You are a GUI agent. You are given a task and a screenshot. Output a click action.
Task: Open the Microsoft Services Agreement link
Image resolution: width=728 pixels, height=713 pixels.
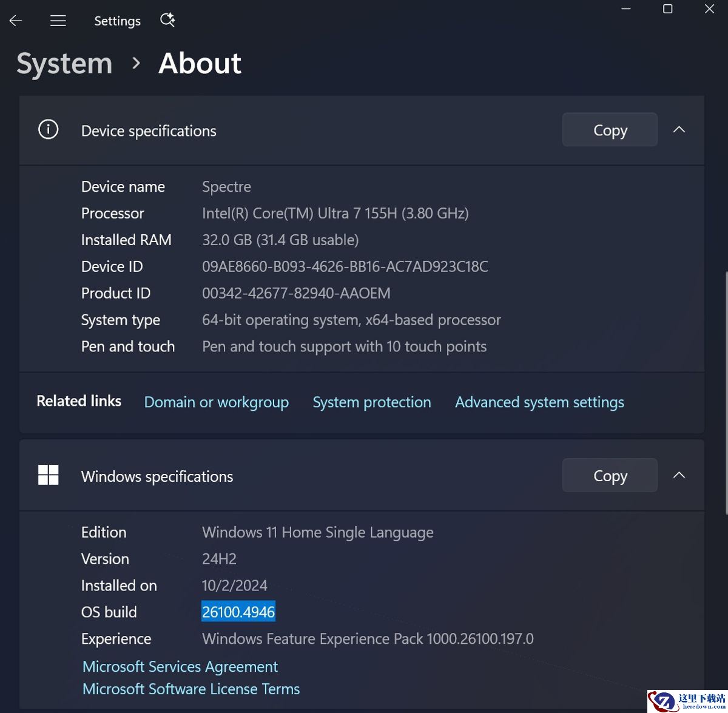[x=180, y=666]
